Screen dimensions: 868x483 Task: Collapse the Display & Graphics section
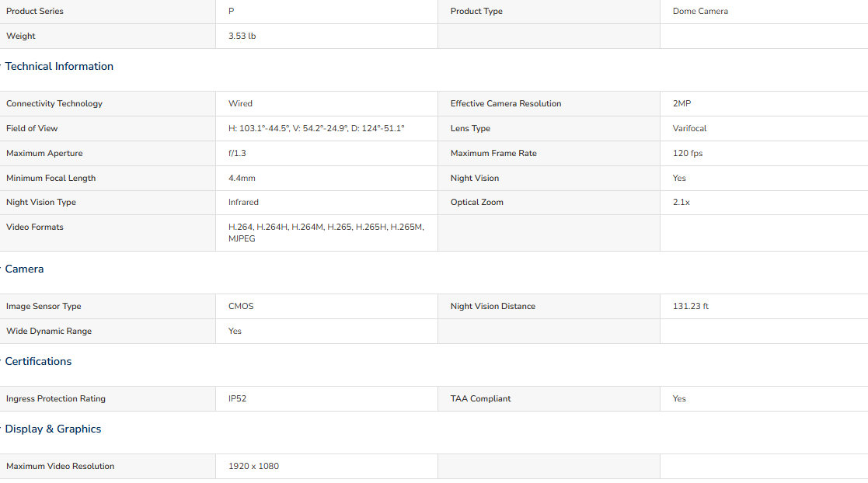[x=53, y=429]
